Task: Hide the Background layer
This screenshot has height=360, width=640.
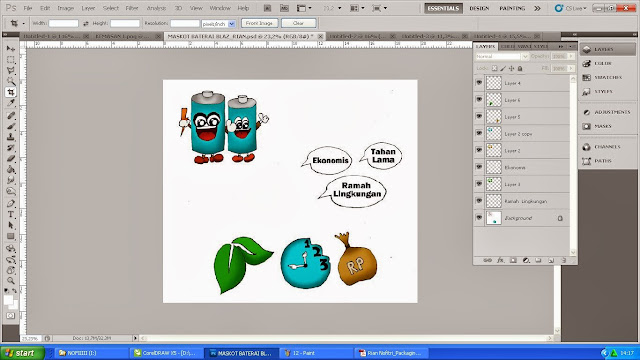Action: tap(479, 218)
